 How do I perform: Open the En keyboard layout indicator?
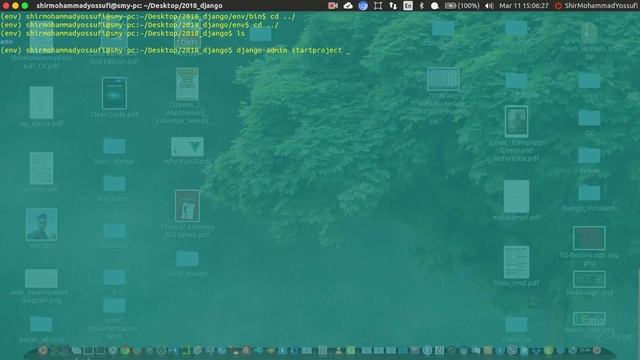408,6
